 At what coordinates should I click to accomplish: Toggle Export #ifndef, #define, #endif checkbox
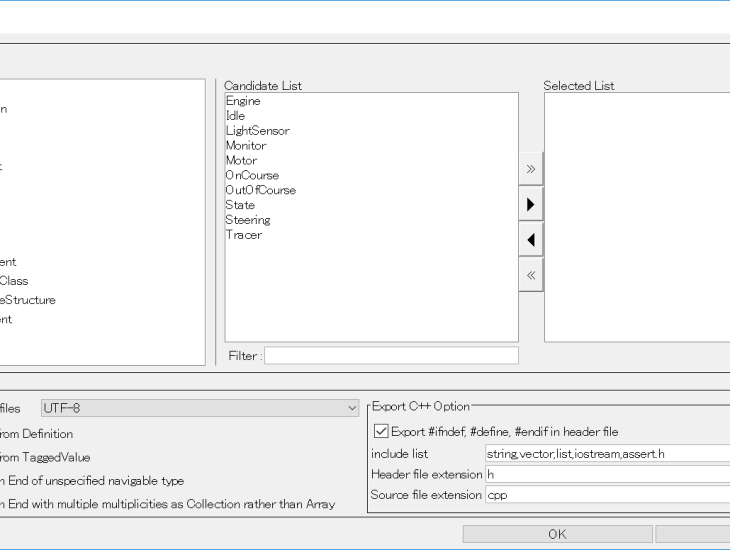[381, 432]
